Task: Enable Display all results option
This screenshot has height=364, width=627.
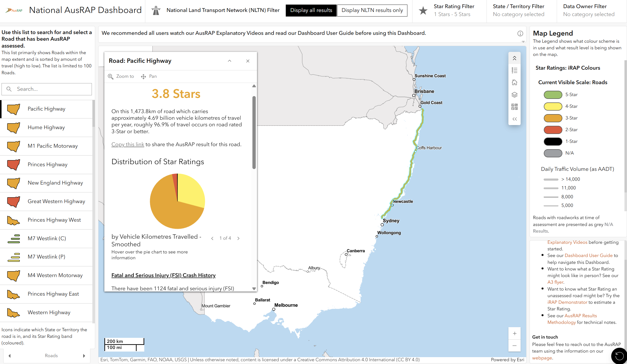Action: point(311,10)
